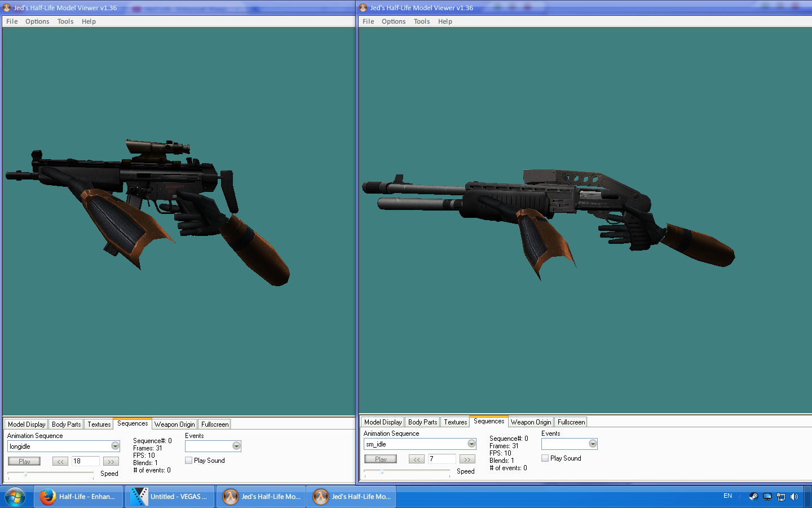Step to previous frame in right viewer

tap(417, 459)
